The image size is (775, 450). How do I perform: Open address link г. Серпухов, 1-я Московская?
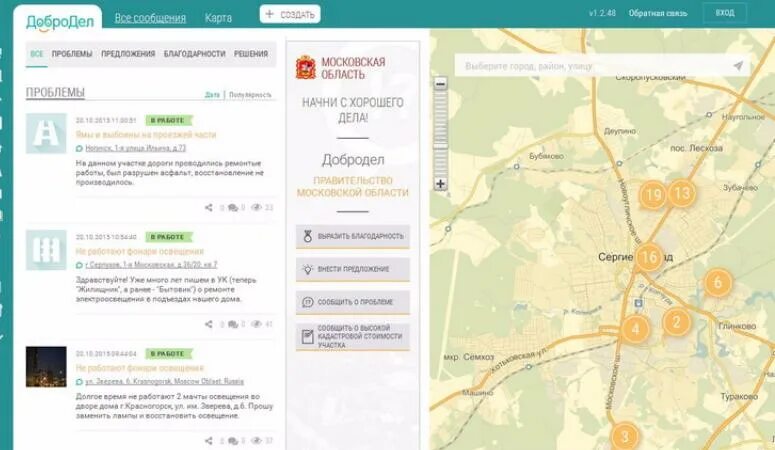click(x=151, y=265)
